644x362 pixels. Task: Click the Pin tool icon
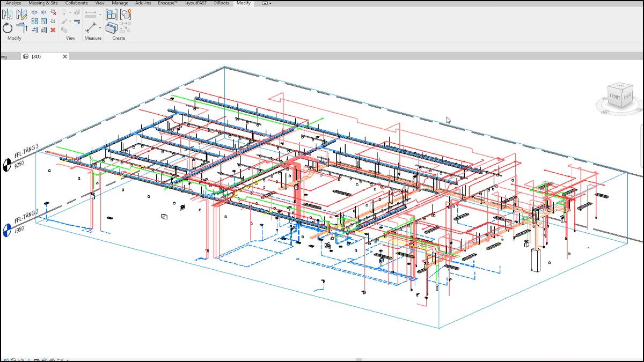point(53,21)
